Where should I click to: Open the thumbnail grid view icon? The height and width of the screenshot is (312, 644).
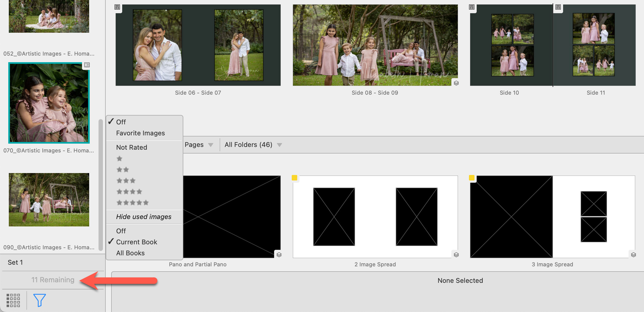pyautogui.click(x=13, y=300)
